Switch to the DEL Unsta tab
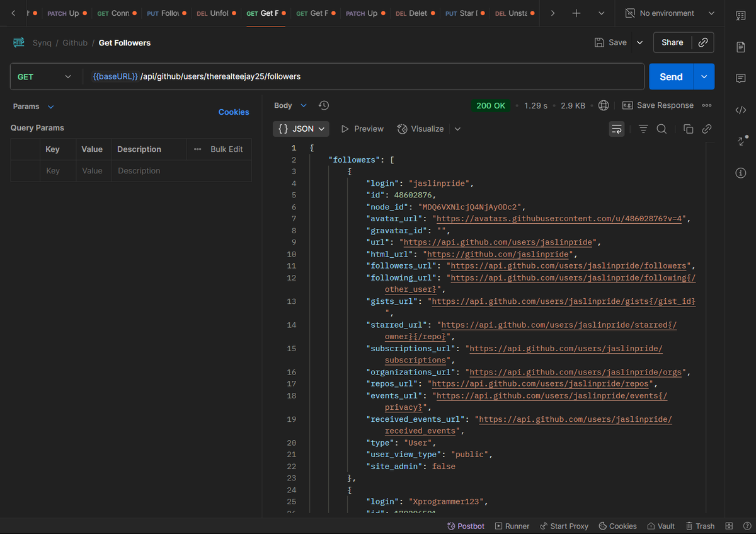This screenshot has height=534, width=756. coord(515,13)
